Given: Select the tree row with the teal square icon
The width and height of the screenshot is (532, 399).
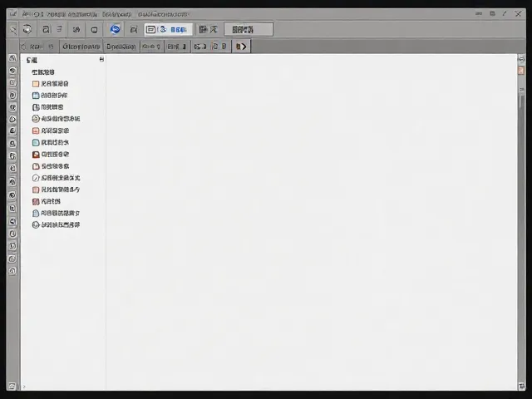Looking at the screenshot, I should tap(51, 142).
